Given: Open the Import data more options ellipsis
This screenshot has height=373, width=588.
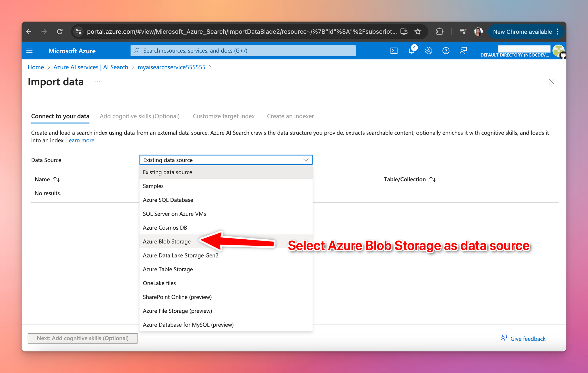Looking at the screenshot, I should tap(98, 82).
